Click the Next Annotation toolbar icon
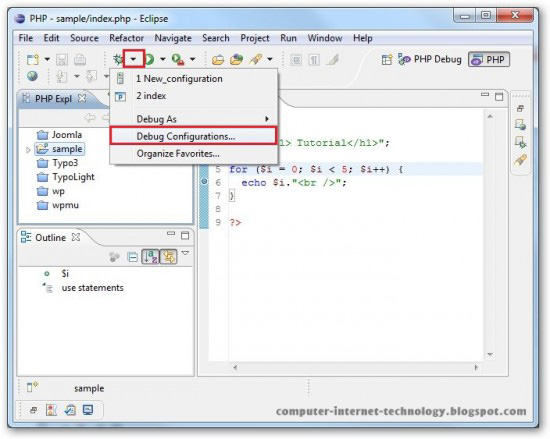Screen dimensions: 550x439 (62, 76)
